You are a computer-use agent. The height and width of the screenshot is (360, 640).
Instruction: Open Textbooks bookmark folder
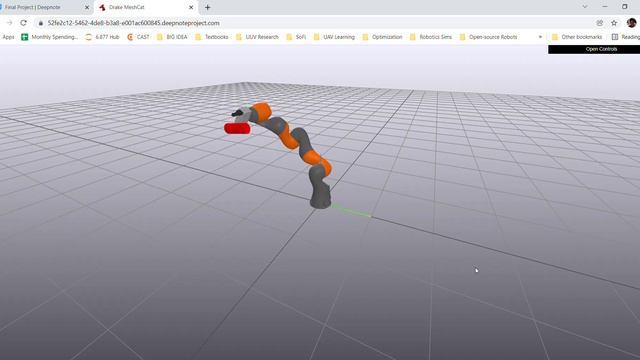212,37
